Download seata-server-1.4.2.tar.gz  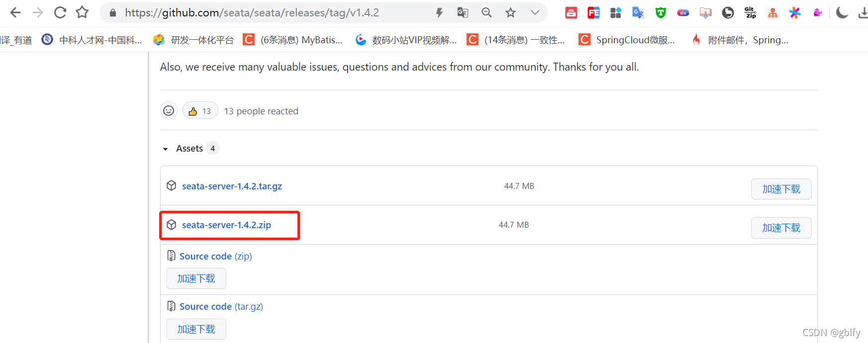(x=232, y=186)
